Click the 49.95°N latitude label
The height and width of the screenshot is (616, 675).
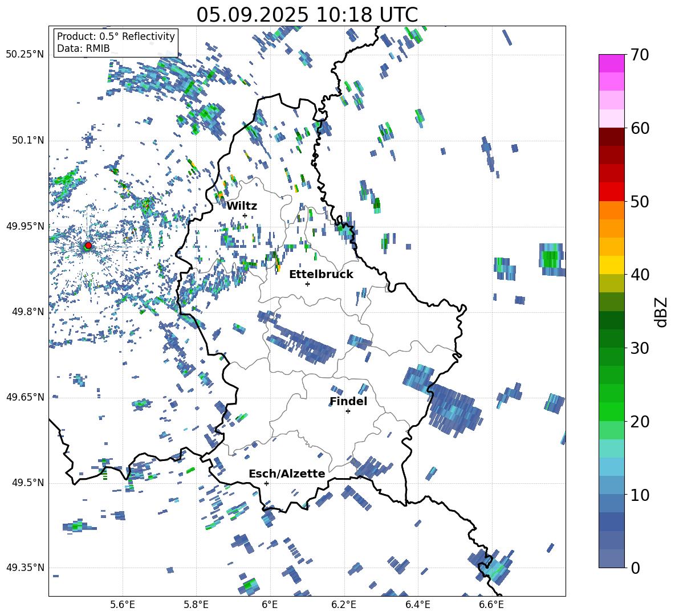[25, 226]
